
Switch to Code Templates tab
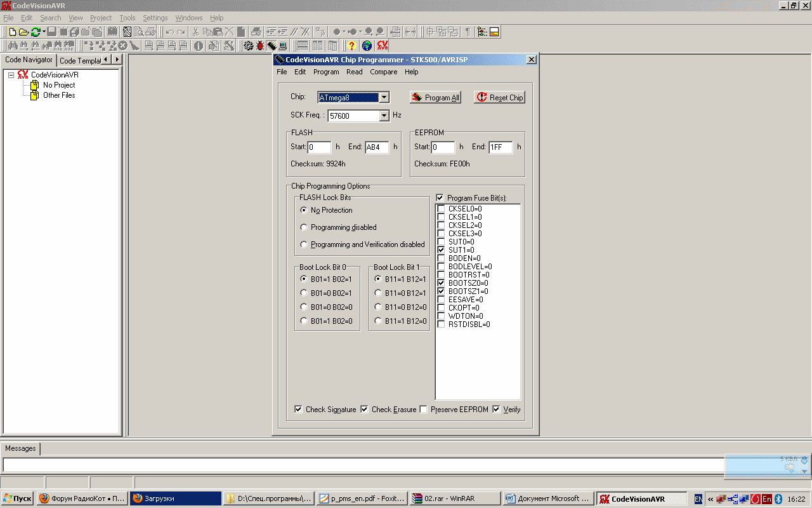pos(80,61)
